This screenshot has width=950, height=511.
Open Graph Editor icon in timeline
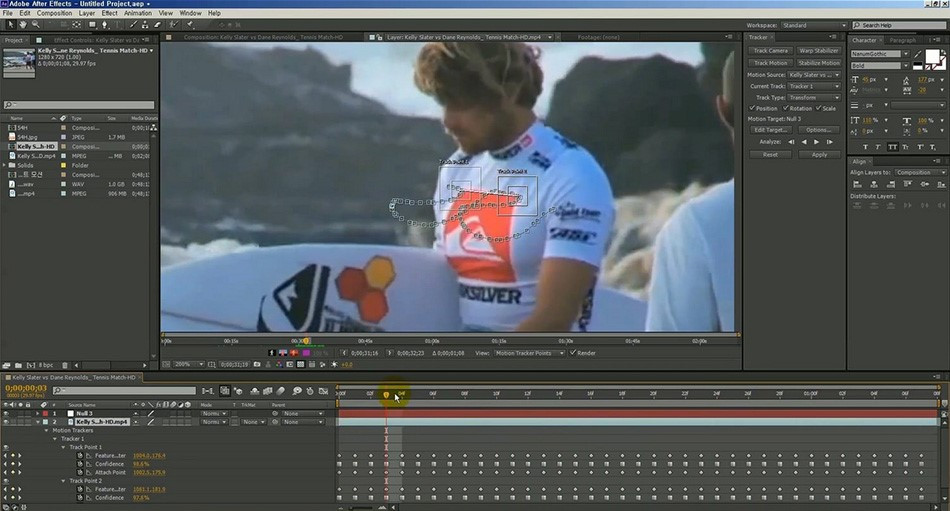click(323, 391)
